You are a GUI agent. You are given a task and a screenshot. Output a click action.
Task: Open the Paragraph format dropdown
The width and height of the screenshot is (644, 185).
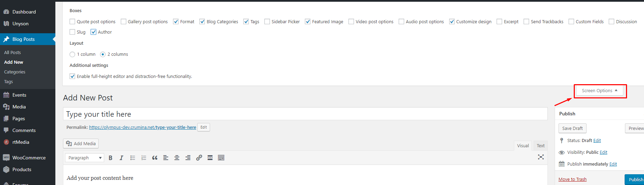(x=84, y=158)
